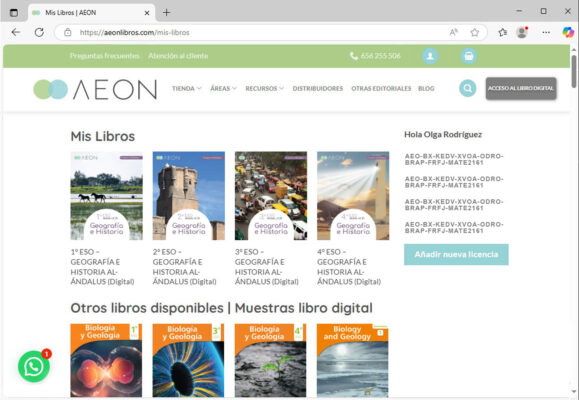Expand the RECURSOS dropdown menu
The height and width of the screenshot is (400, 579).
264,89
